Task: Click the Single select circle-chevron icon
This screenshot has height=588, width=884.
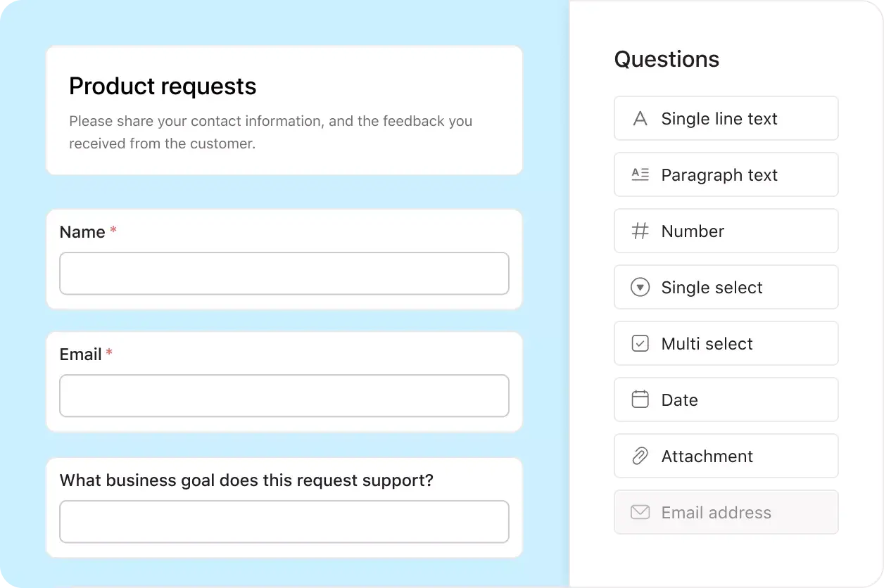Action: coord(640,287)
